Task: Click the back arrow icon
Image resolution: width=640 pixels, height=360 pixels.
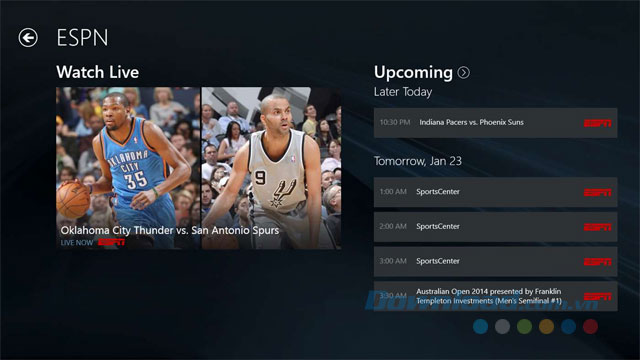Action: [x=28, y=38]
